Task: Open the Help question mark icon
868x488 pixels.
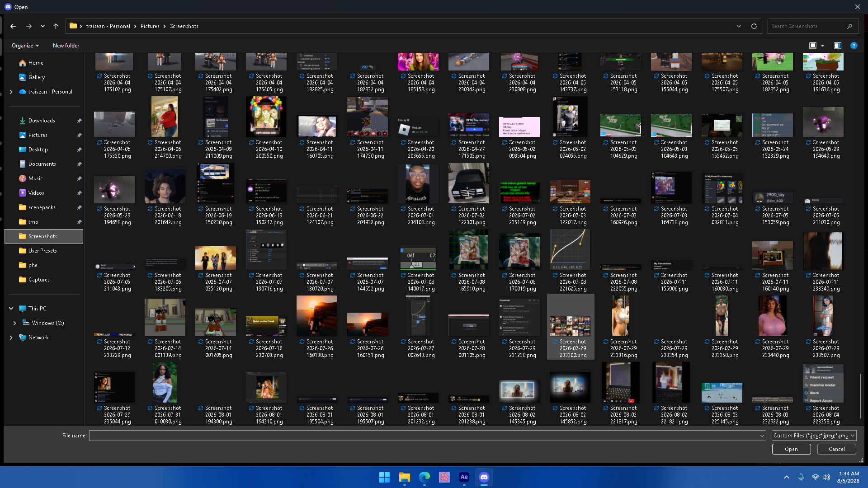Action: point(854,46)
